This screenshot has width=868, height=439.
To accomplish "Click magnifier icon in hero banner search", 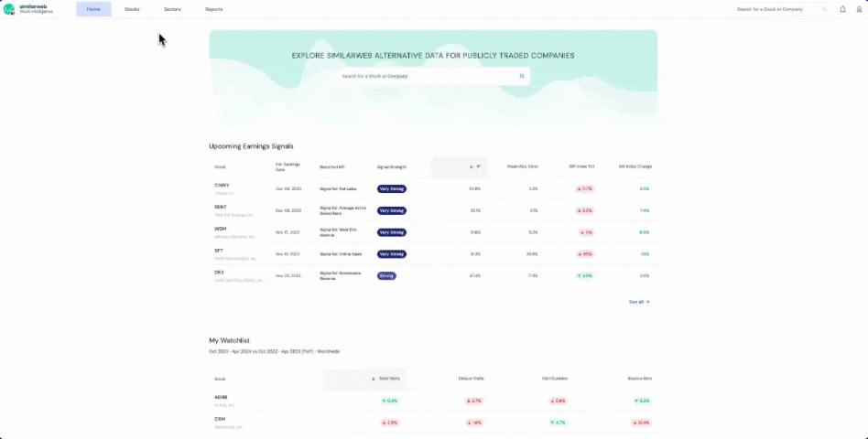I will pyautogui.click(x=522, y=76).
